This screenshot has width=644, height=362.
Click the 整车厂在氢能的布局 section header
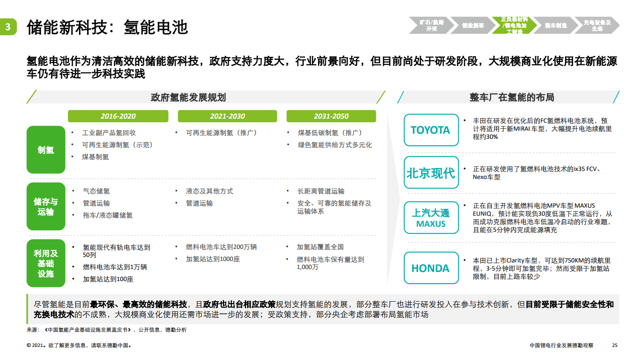coord(511,98)
